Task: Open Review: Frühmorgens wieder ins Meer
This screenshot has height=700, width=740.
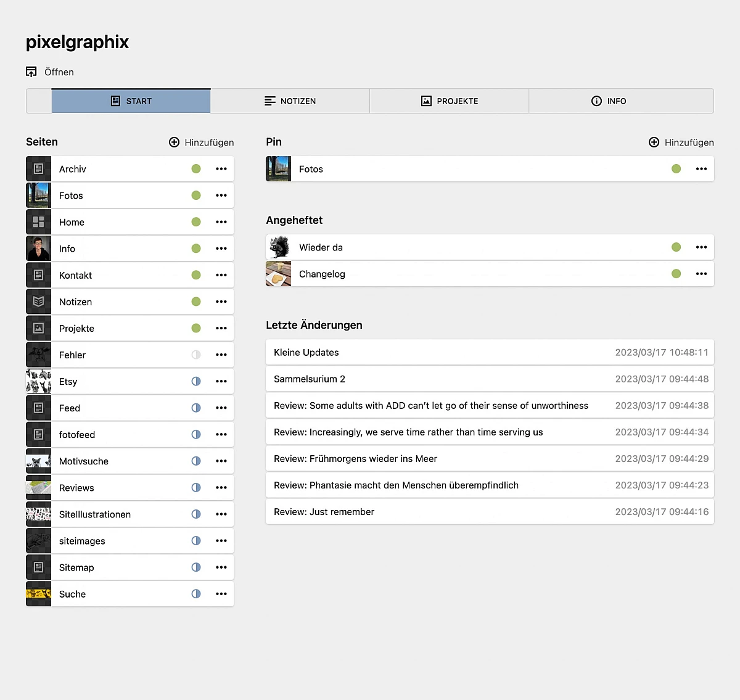Action: 490,458
